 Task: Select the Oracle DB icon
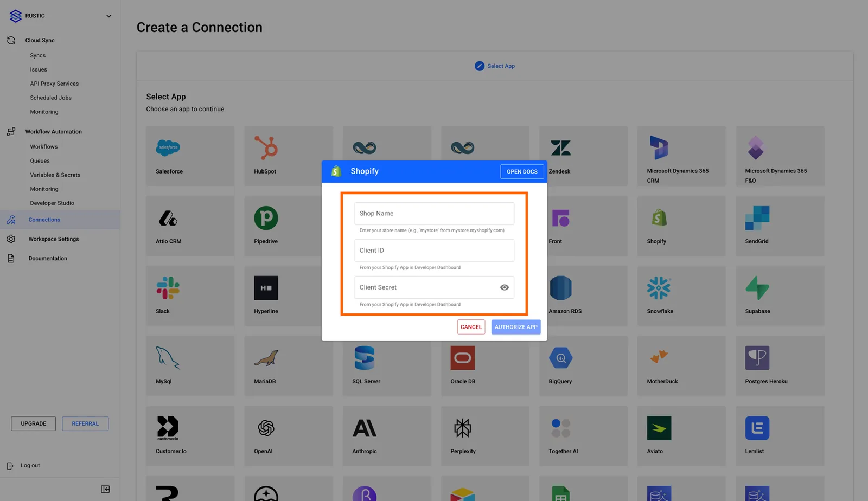(462, 358)
